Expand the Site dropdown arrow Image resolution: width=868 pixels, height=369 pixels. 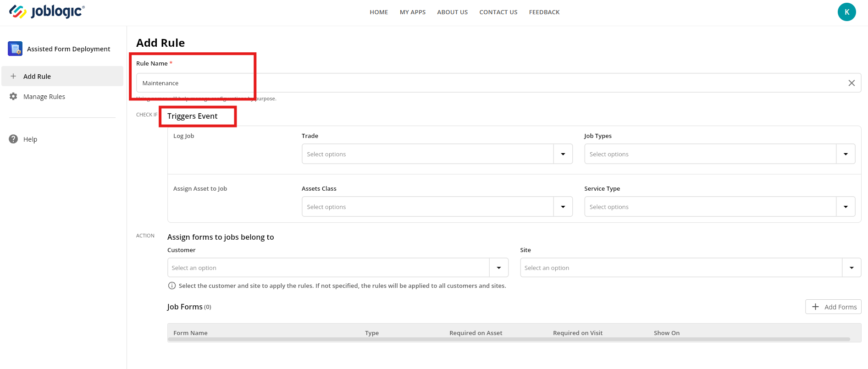[851, 268]
